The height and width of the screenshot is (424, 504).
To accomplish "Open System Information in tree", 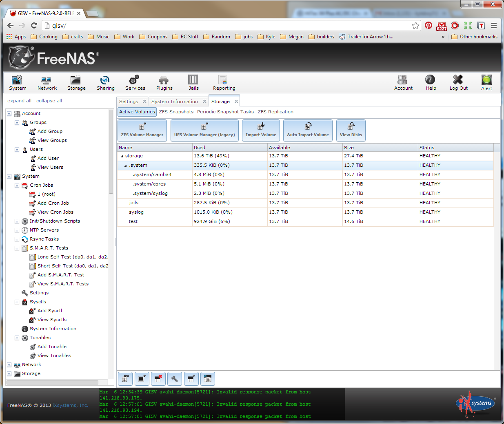I will pos(53,329).
